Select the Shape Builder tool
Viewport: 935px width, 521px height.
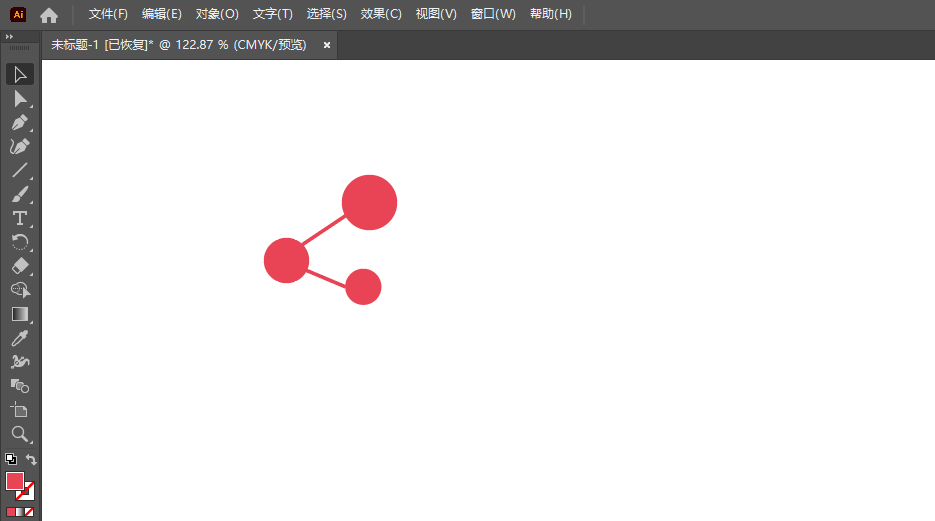click(20, 290)
